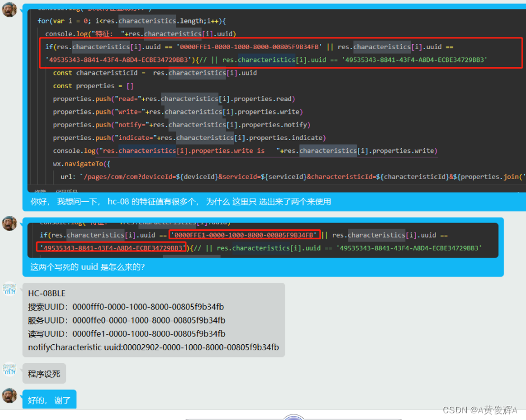Click the url: `/pages/com/com?deviceId code line
This screenshot has width=526, height=420.
[293, 177]
